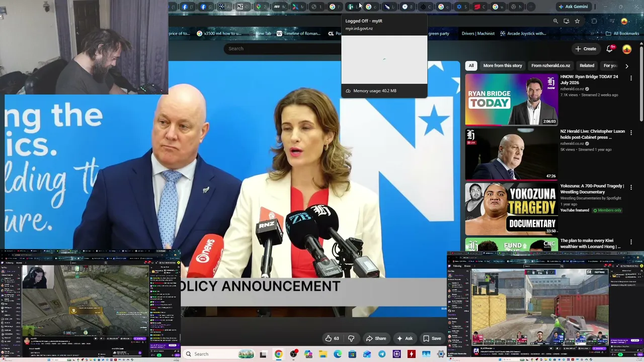Bookmark this page with the star icon
The image size is (644, 362).
tap(577, 21)
